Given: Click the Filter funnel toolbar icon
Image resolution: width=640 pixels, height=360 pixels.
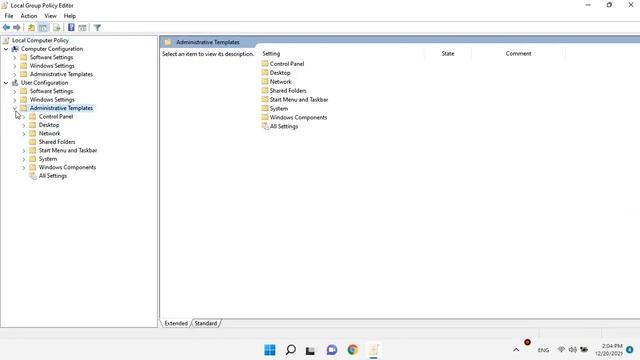Looking at the screenshot, I should pos(97,28).
